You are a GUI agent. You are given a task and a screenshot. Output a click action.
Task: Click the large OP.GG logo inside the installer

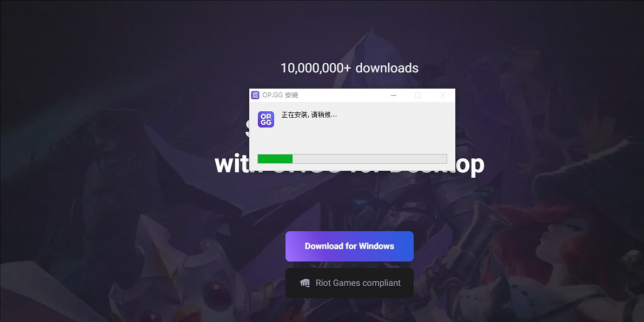click(x=266, y=119)
